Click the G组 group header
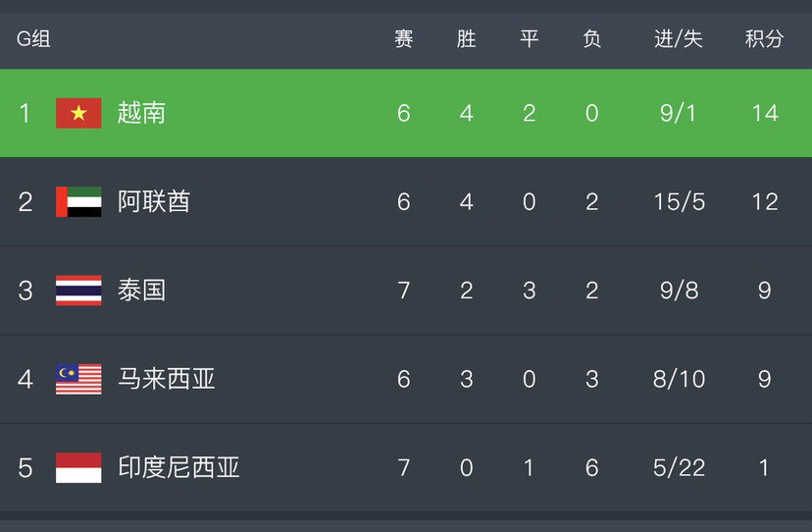Screen dimensions: 812x532 (x=33, y=39)
